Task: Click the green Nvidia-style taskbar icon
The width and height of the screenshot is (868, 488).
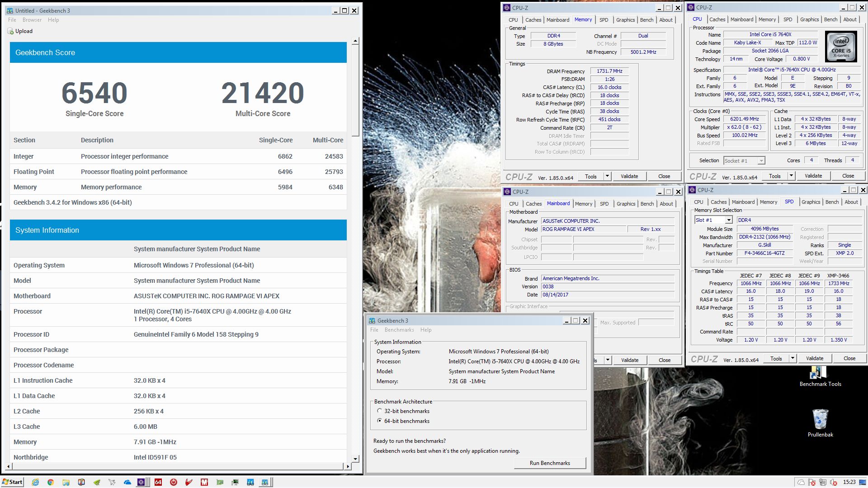Action: tap(97, 482)
